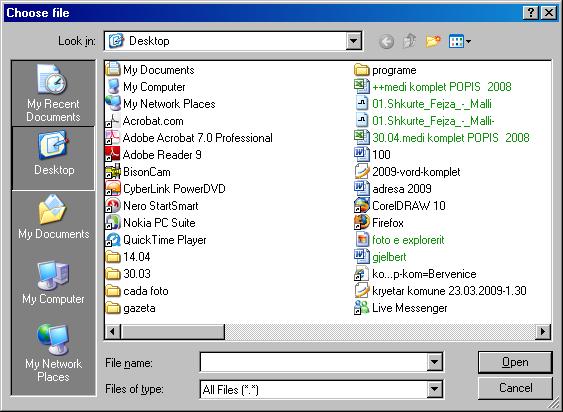Viewport: 563px width, 412px height.
Task: Select My Network Places sidebar icon
Action: tap(53, 352)
